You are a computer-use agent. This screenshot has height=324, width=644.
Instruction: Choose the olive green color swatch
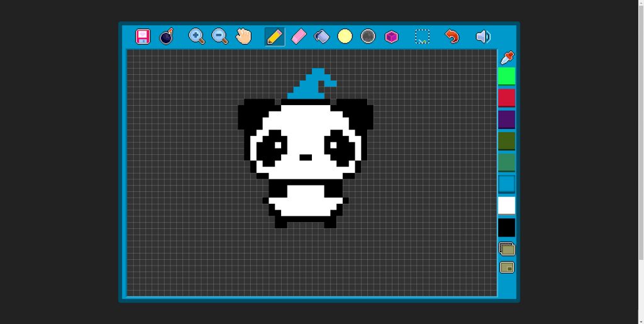pos(506,141)
